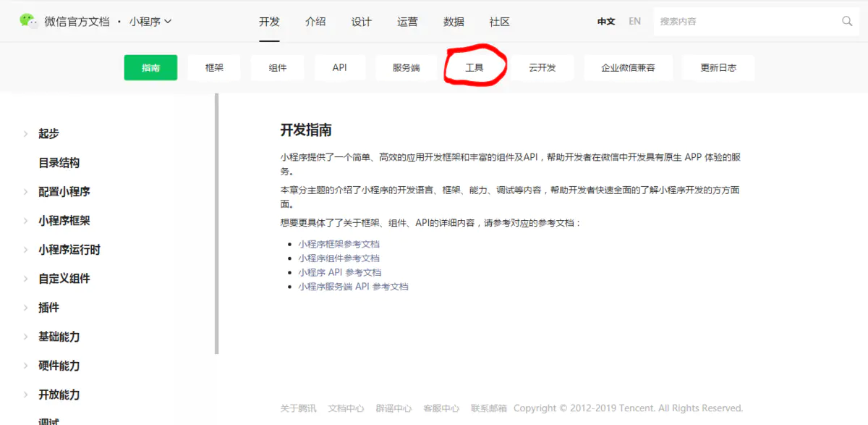The height and width of the screenshot is (425, 868).
Task: Open 小程序组件参考文档 link
Action: [x=339, y=258]
